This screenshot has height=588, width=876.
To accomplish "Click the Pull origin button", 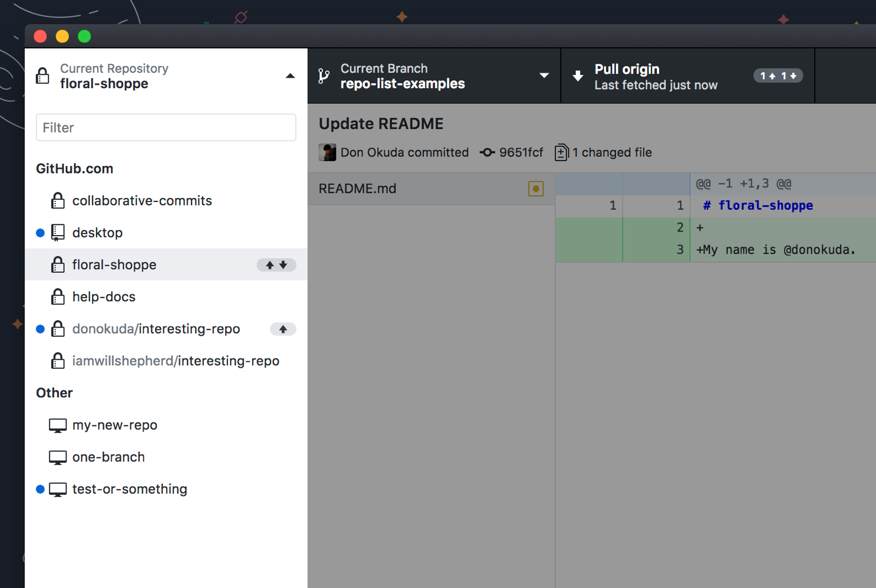I will pos(688,76).
